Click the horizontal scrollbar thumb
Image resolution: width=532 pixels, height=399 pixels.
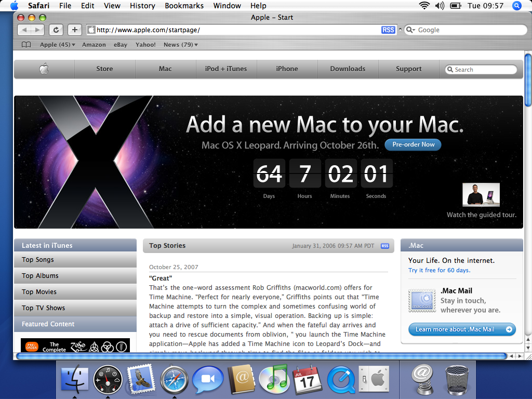click(x=261, y=356)
